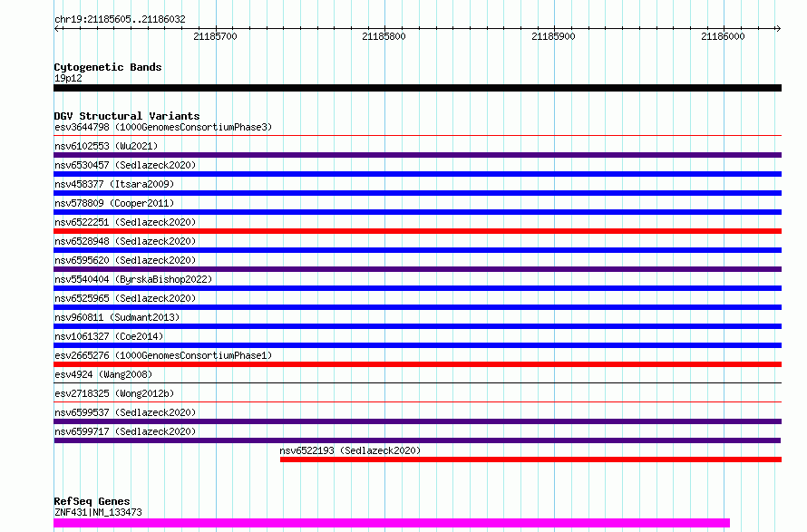Click the Cytogenetic Bands track title
The width and height of the screenshot is (807, 532).
pos(108,67)
